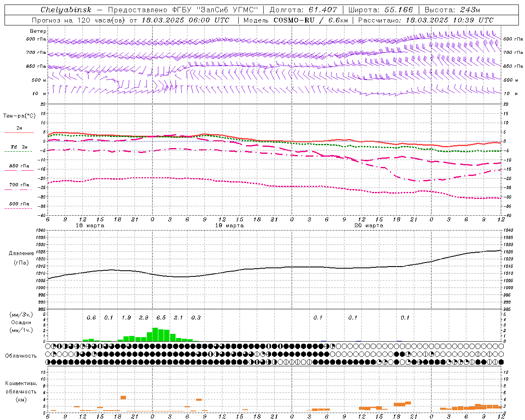Select the 'Широта: 55.166' header field
Viewport: 525px width, 420px height.
click(380, 10)
